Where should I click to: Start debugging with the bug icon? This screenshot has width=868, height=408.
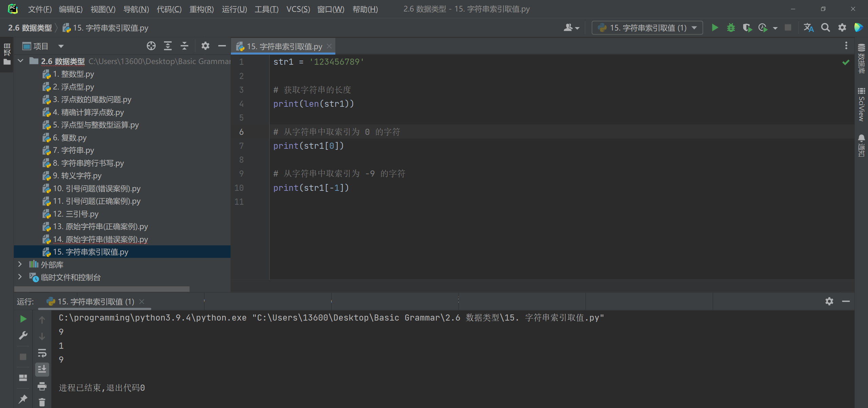[731, 28]
